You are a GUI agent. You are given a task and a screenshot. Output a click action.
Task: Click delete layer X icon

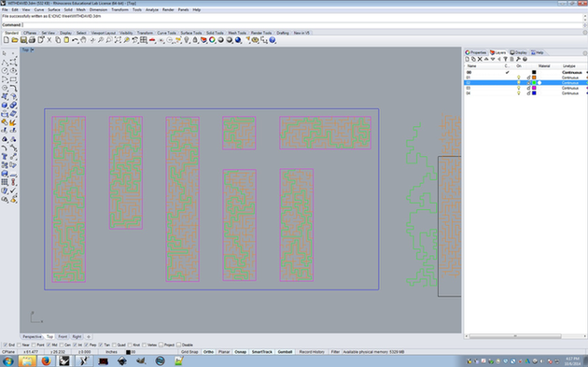(480, 59)
